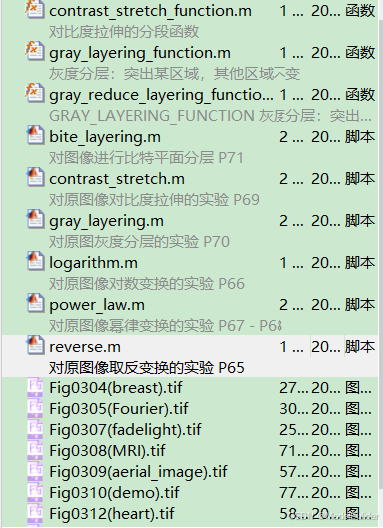Viewport: 383px width, 528px height.
Task: Select file name Fig0309(aerial_image).tif
Action: tap(138, 472)
